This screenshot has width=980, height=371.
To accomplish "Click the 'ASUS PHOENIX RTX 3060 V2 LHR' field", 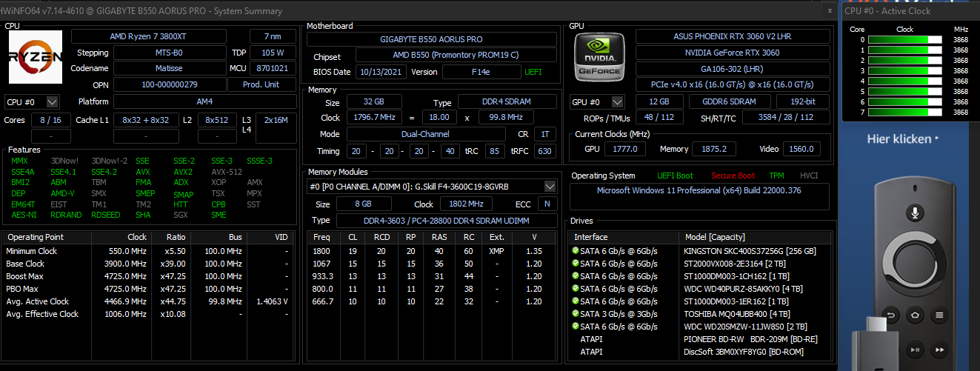I will (731, 36).
